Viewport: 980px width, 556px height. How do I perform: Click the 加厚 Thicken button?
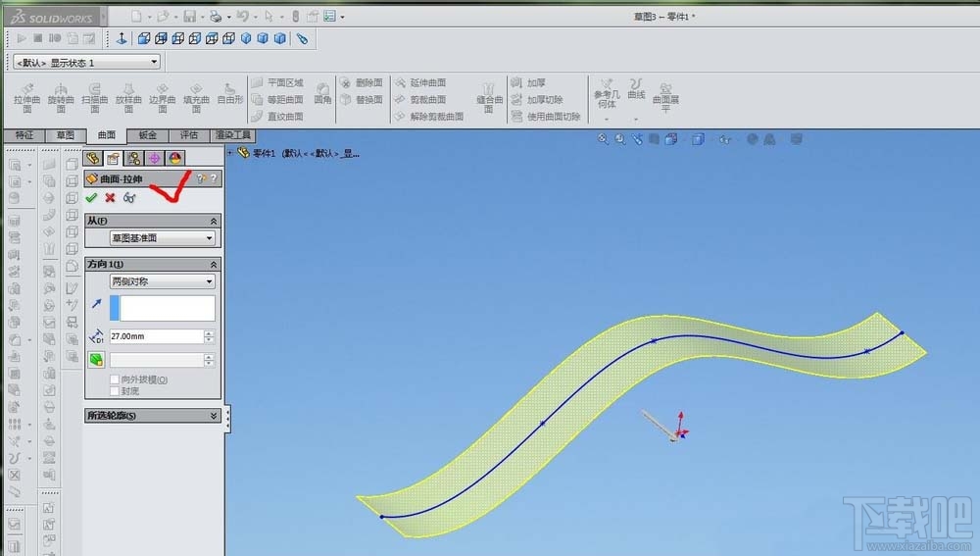pos(529,82)
